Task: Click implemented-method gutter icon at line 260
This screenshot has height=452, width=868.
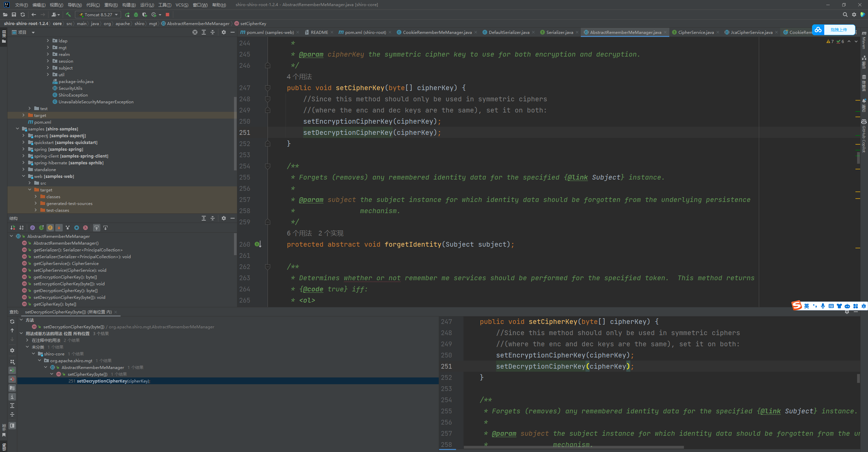Action: pyautogui.click(x=258, y=244)
